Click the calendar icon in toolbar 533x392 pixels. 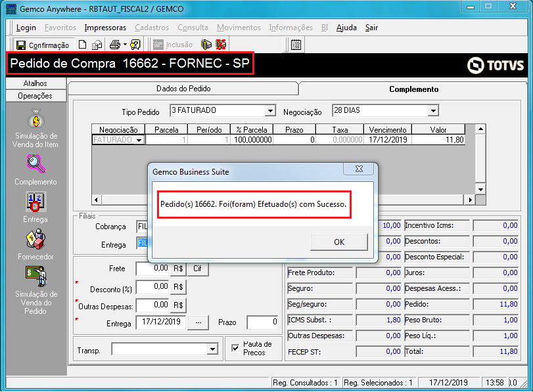[x=296, y=45]
